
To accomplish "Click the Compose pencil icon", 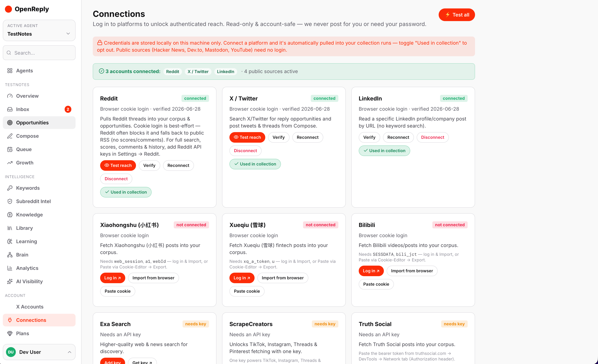I will click(10, 136).
